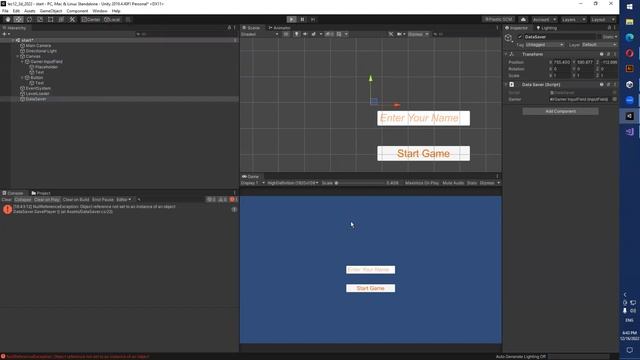Viewport: 640px width, 360px height.
Task: Toggle Error Pause in Console
Action: point(103,200)
